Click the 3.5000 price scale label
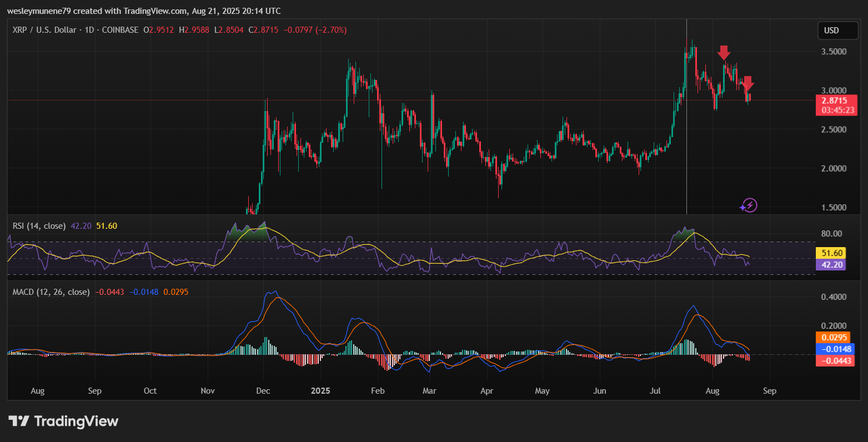Viewport: 868px width, 442px height. point(834,52)
